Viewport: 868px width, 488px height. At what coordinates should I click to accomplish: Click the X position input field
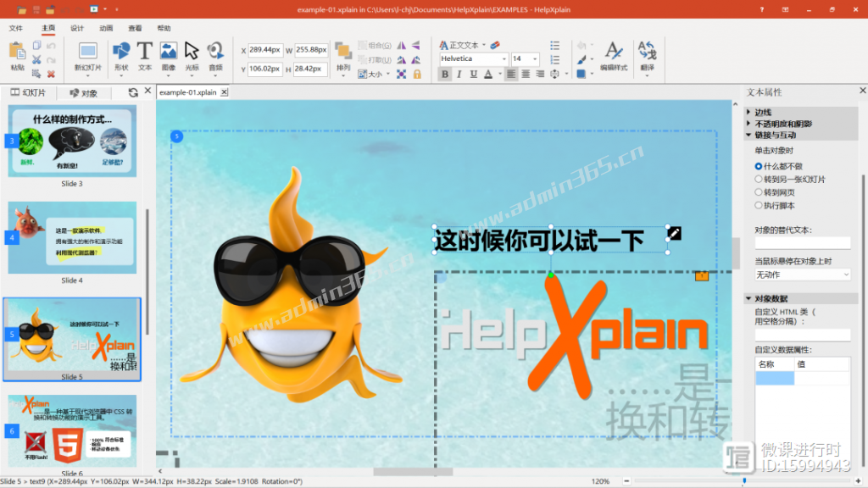pos(264,50)
